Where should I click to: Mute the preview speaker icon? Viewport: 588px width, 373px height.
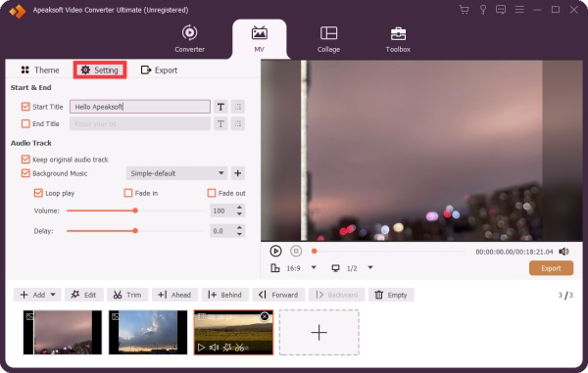(x=564, y=252)
